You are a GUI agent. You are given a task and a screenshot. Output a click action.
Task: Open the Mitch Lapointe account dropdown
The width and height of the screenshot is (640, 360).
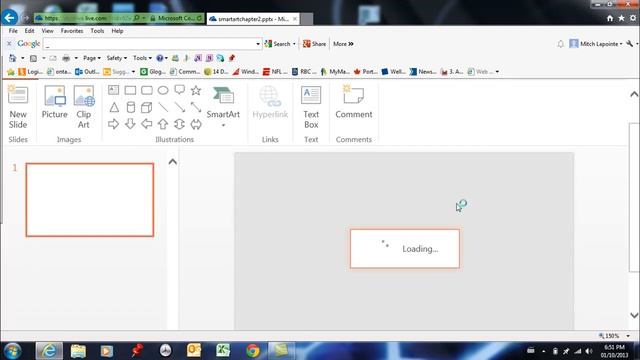(x=596, y=44)
